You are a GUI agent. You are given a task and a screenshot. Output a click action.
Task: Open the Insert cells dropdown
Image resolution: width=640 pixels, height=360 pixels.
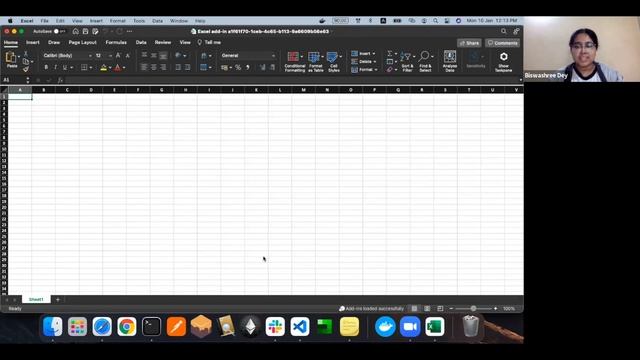click(363, 53)
